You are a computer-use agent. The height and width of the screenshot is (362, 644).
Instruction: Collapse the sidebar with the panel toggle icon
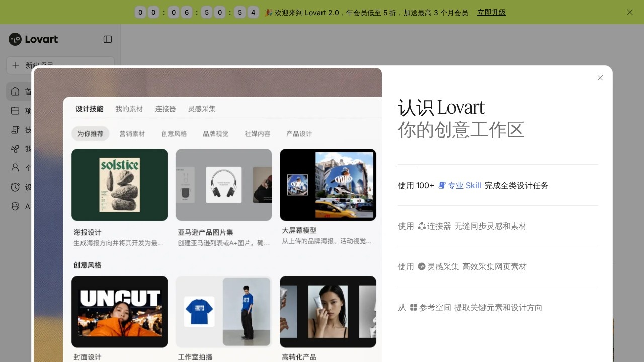pos(108,39)
